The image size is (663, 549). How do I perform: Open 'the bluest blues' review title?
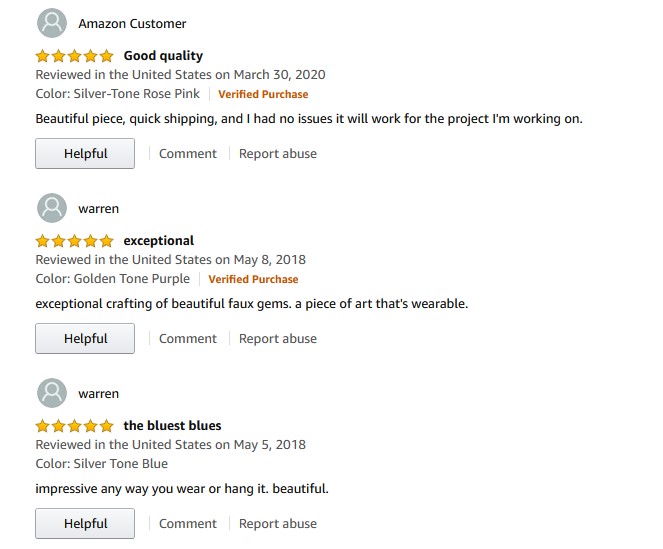[172, 426]
